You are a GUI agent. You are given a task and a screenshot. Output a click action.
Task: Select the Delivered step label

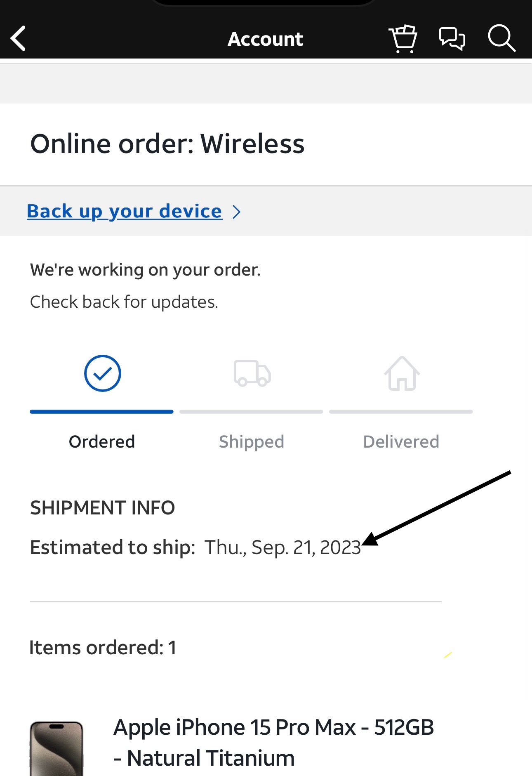pos(401,441)
